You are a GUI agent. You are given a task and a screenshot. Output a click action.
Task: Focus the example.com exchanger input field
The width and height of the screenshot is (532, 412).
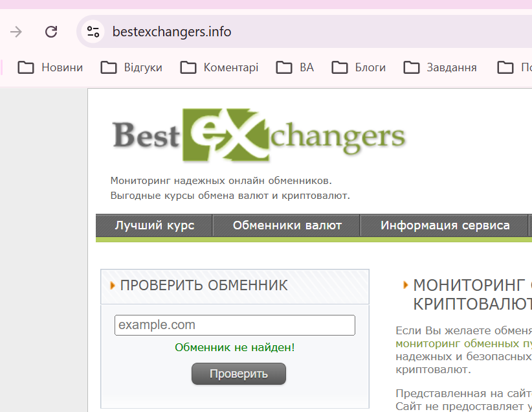tap(235, 325)
